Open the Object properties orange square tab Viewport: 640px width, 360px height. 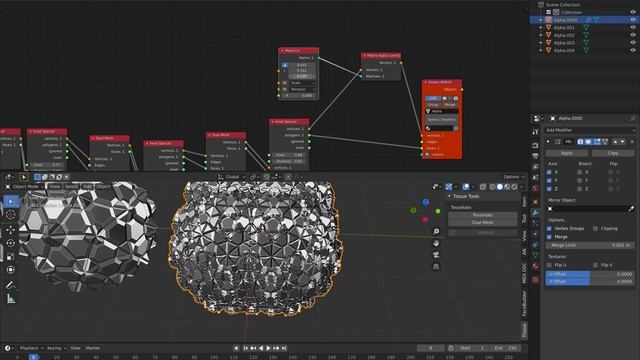point(536,202)
